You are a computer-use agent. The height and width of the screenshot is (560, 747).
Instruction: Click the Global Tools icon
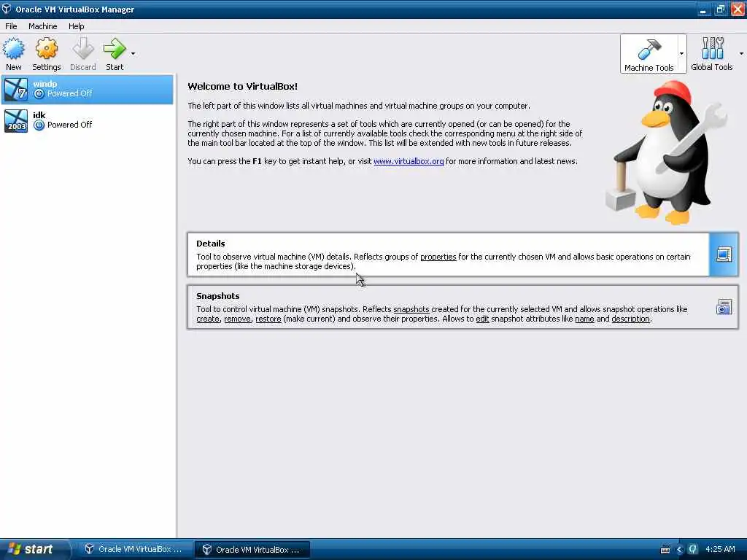[x=712, y=54]
